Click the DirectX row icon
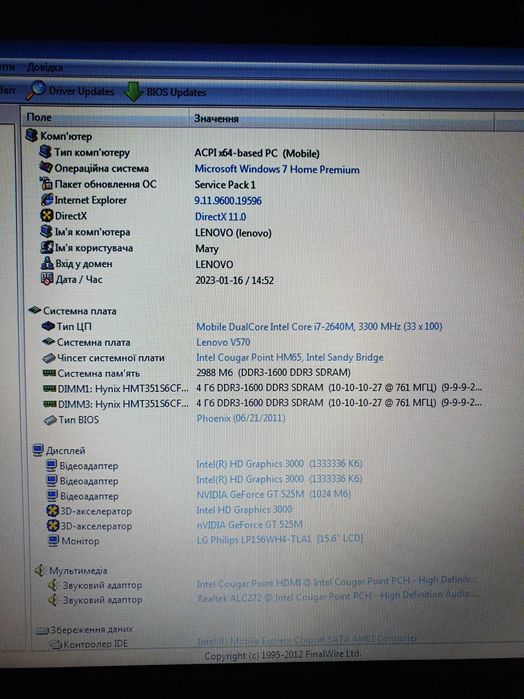 click(x=47, y=216)
